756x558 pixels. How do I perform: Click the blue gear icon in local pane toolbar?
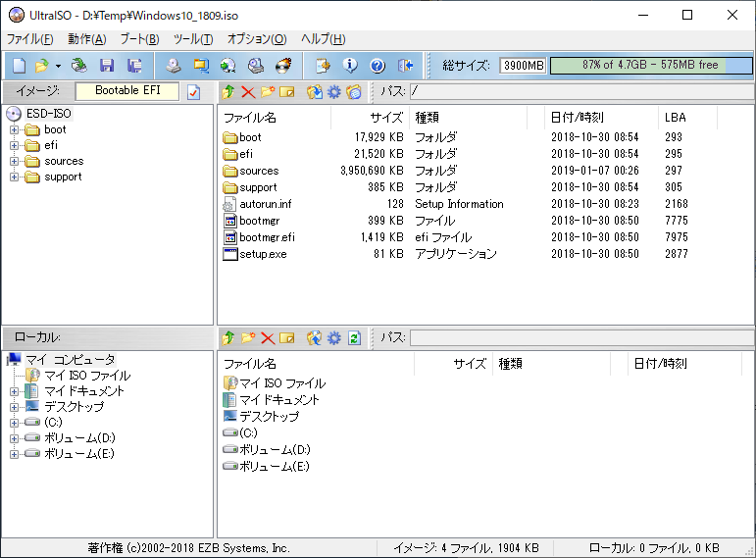333,338
